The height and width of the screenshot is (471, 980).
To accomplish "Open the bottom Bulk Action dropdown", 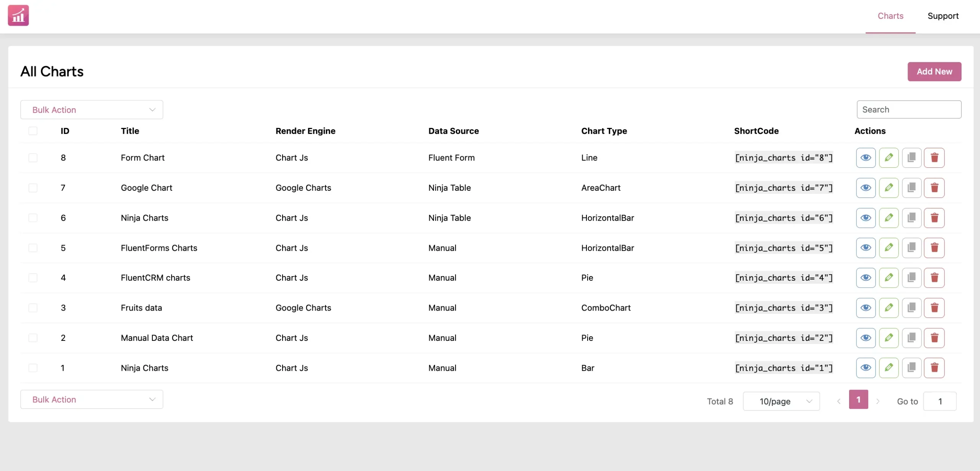I will (91, 399).
